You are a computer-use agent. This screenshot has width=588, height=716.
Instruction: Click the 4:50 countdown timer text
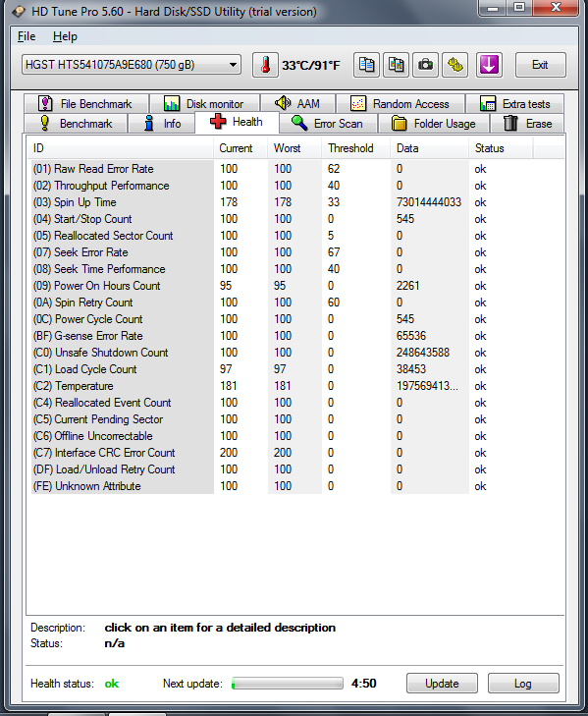pos(364,684)
